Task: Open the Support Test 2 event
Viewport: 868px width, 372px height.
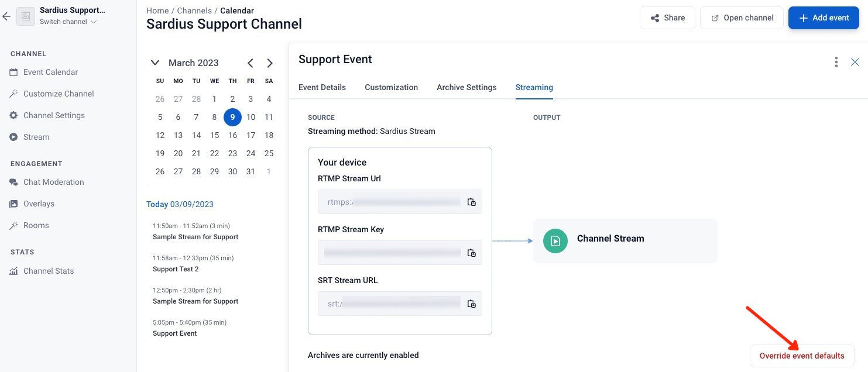Action: point(176,269)
